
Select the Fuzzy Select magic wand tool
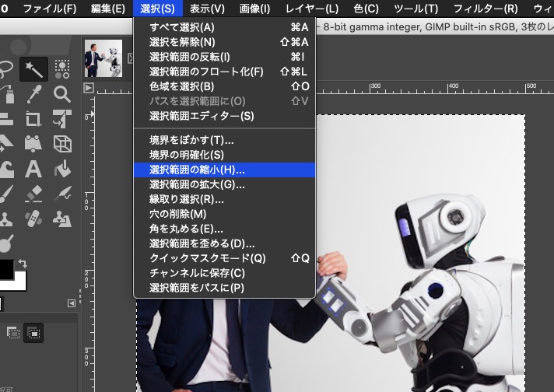tap(34, 68)
